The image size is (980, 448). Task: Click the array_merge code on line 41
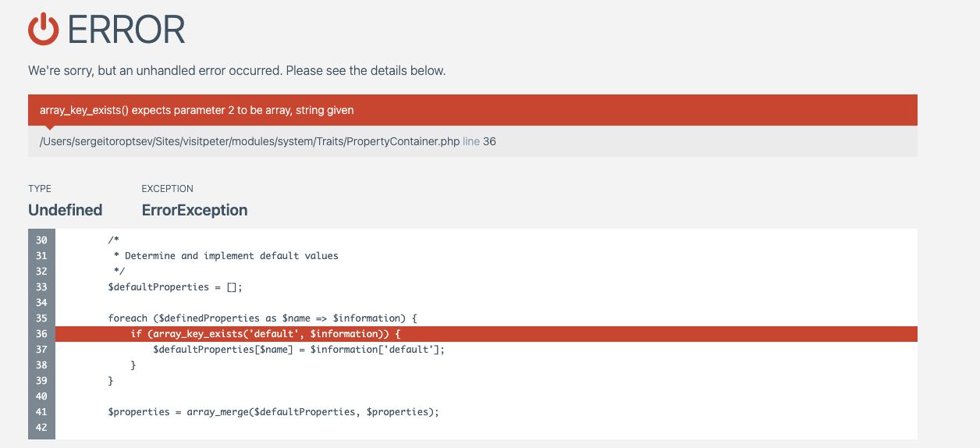tap(274, 412)
